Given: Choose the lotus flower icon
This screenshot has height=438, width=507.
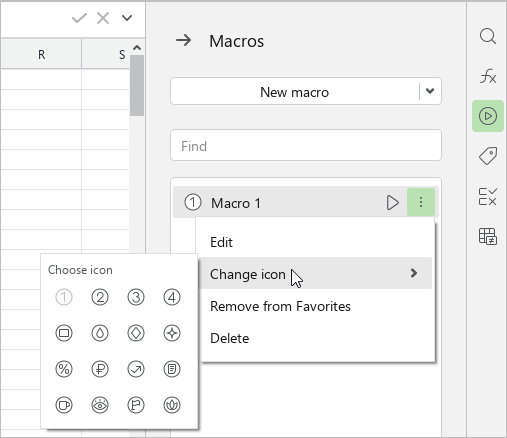Looking at the screenshot, I should pos(172,405).
